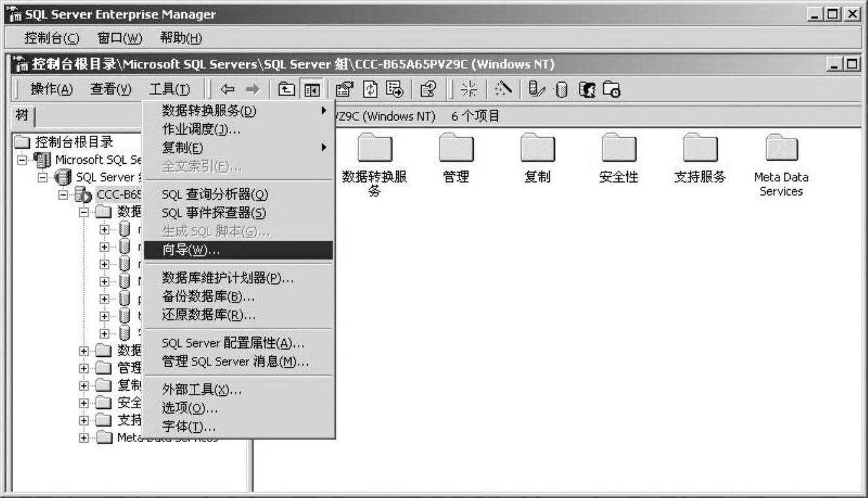868x498 pixels.
Task: Collapse the CCC-B65 server tree node
Action: pos(62,194)
